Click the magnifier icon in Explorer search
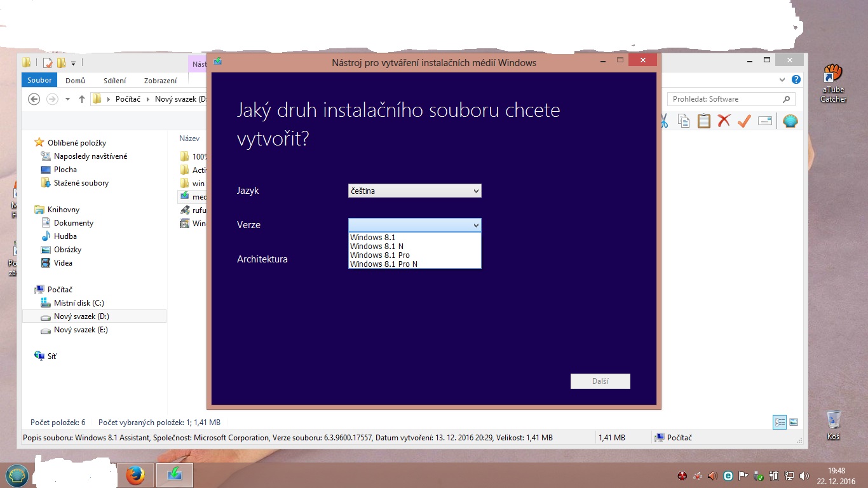 (787, 99)
